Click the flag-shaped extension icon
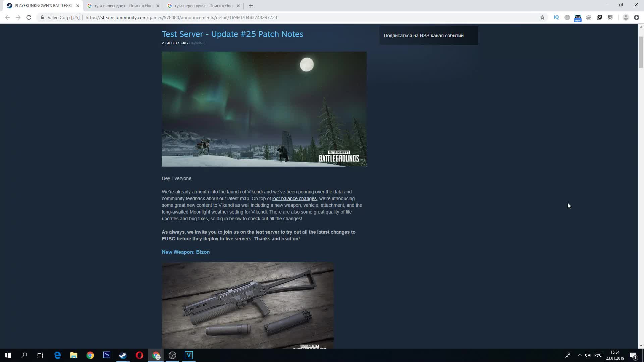 coord(610,17)
